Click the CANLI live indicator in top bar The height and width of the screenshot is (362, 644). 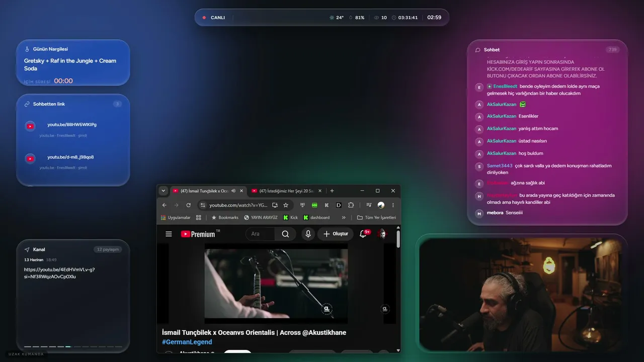pyautogui.click(x=214, y=18)
